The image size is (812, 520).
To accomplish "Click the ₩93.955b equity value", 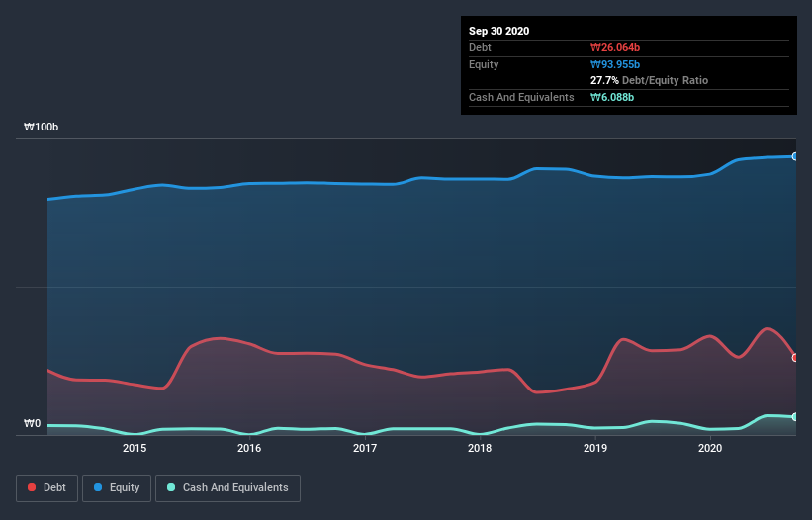I will 615,64.
